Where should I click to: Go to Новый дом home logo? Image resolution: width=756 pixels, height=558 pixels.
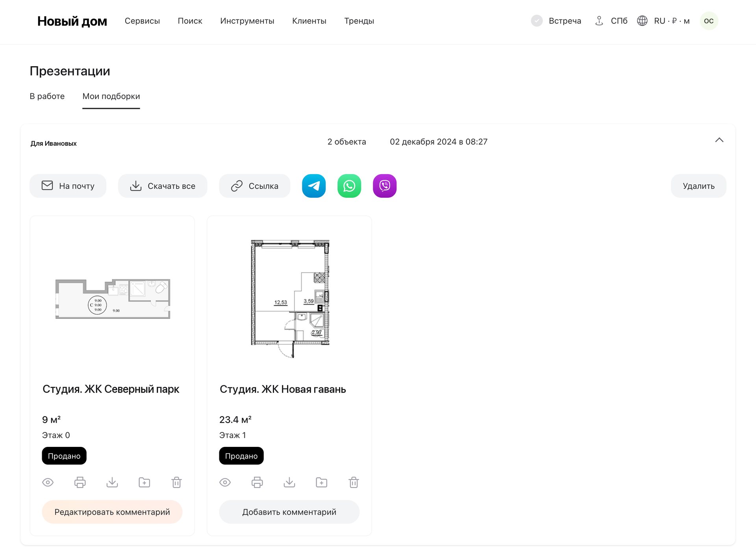pos(72,21)
